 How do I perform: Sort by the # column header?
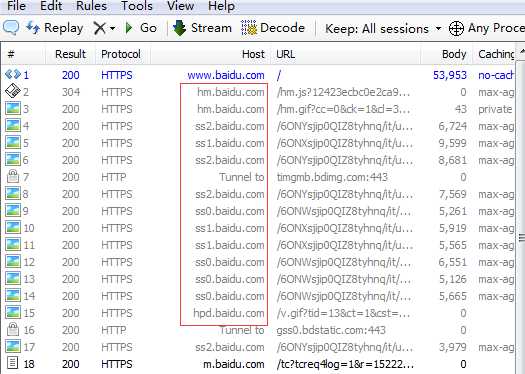click(23, 54)
